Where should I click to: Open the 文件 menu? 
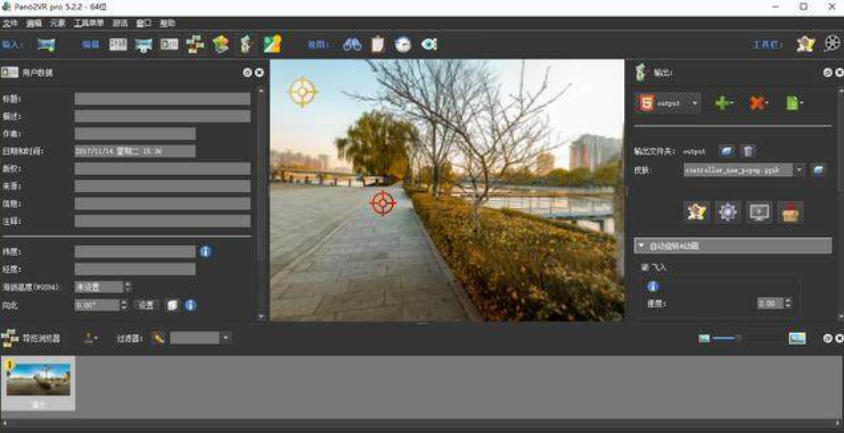point(10,23)
